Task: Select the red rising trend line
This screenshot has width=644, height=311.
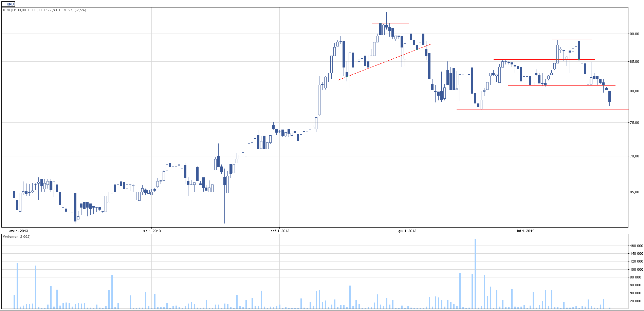Action: tap(385, 62)
